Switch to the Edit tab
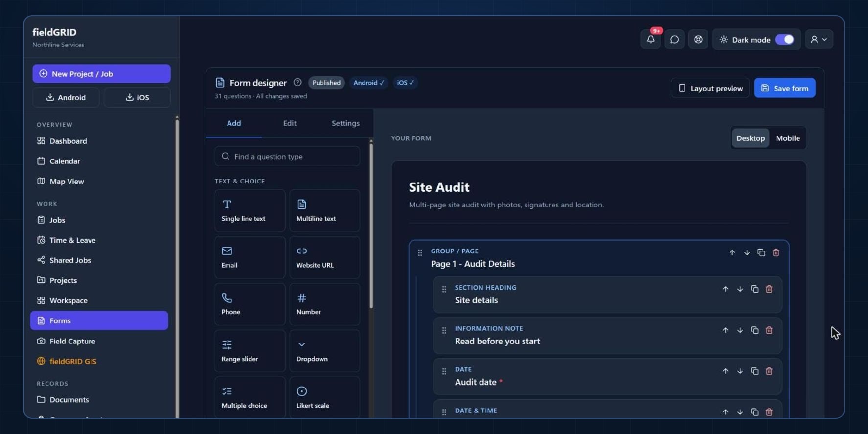The width and height of the screenshot is (868, 434). pos(290,123)
